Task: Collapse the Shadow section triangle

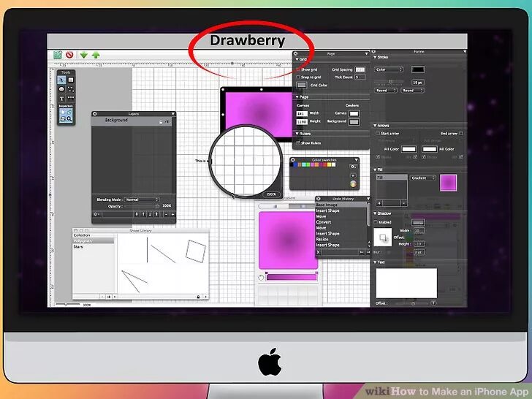Action: point(376,213)
